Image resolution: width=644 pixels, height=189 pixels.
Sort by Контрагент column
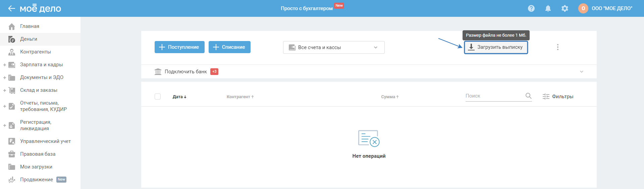(240, 97)
